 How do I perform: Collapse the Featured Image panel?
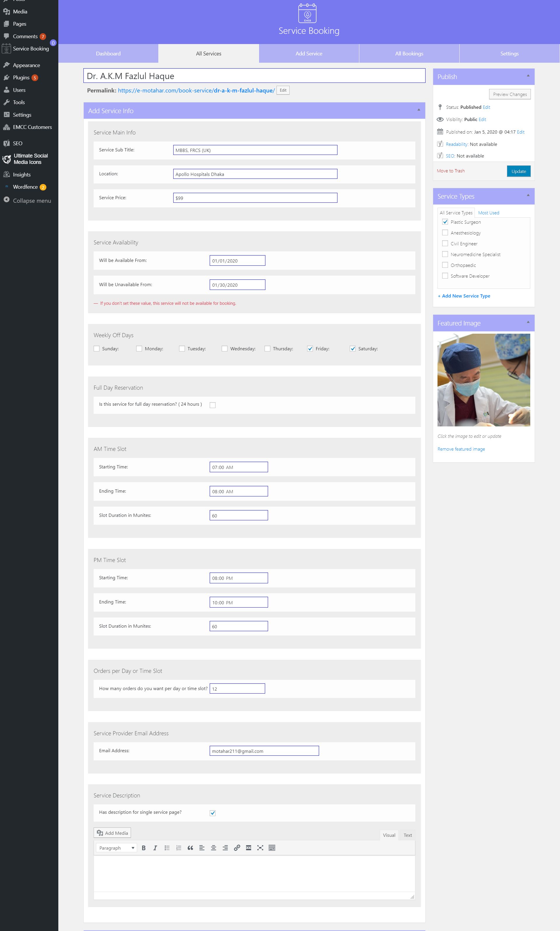528,323
